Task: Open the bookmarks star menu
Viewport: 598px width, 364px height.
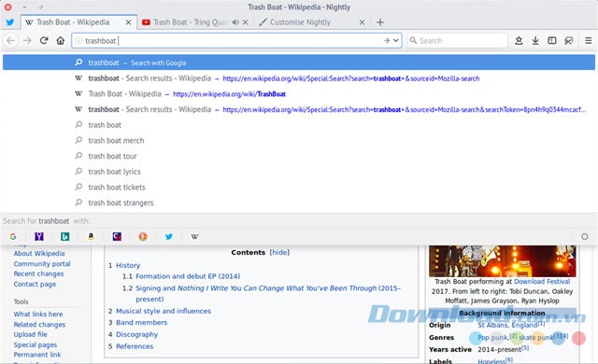Action: click(x=519, y=40)
